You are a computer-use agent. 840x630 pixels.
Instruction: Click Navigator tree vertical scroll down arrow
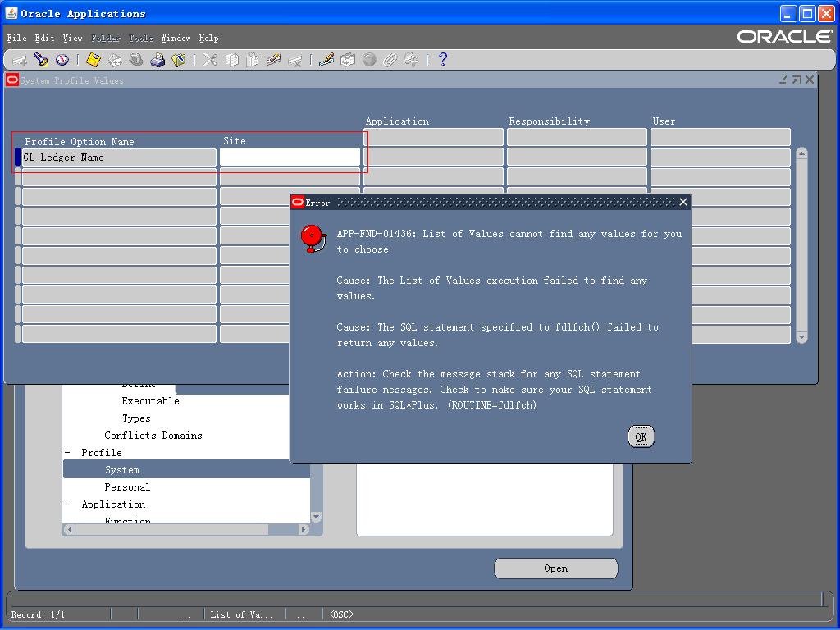point(316,517)
